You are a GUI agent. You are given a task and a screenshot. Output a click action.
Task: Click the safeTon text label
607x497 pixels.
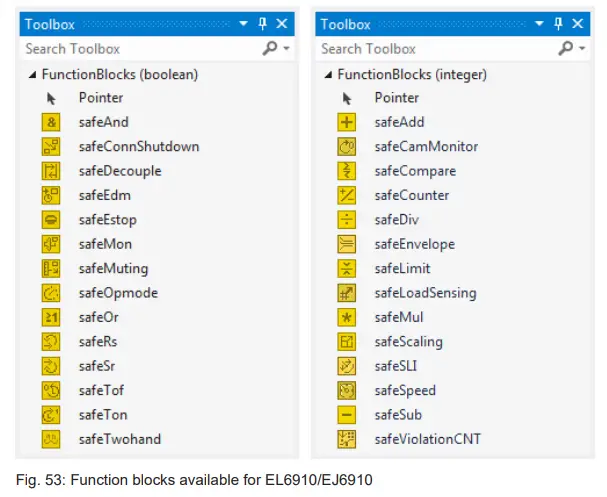(103, 415)
